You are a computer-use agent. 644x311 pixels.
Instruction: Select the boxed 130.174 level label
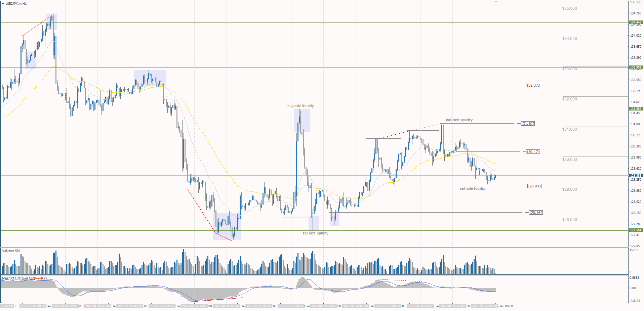(x=533, y=152)
